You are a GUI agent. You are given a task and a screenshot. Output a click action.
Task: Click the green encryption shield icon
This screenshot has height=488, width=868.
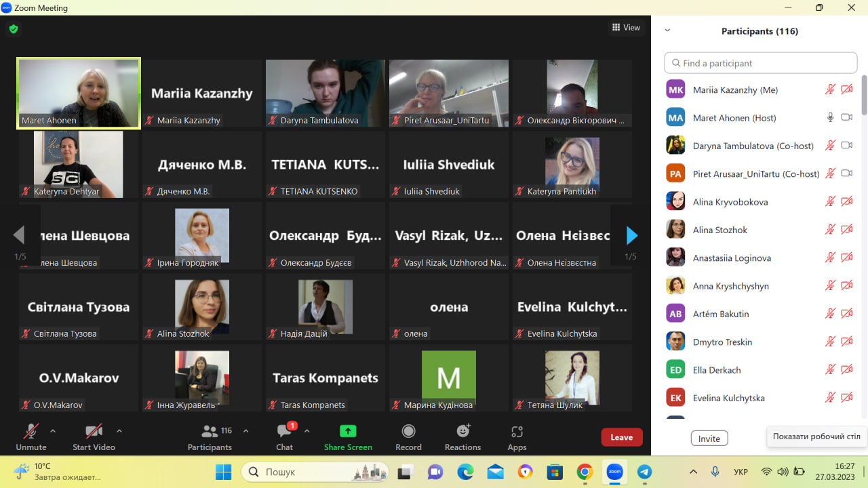tap(13, 29)
